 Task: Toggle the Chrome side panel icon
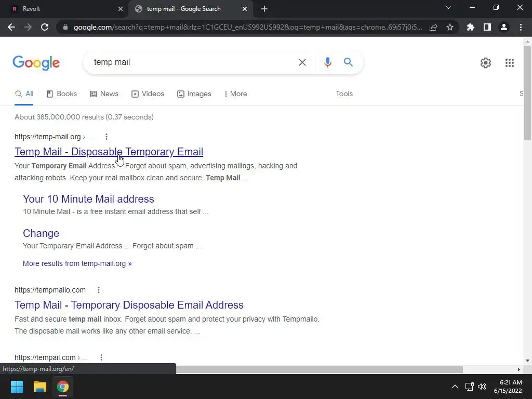click(487, 27)
